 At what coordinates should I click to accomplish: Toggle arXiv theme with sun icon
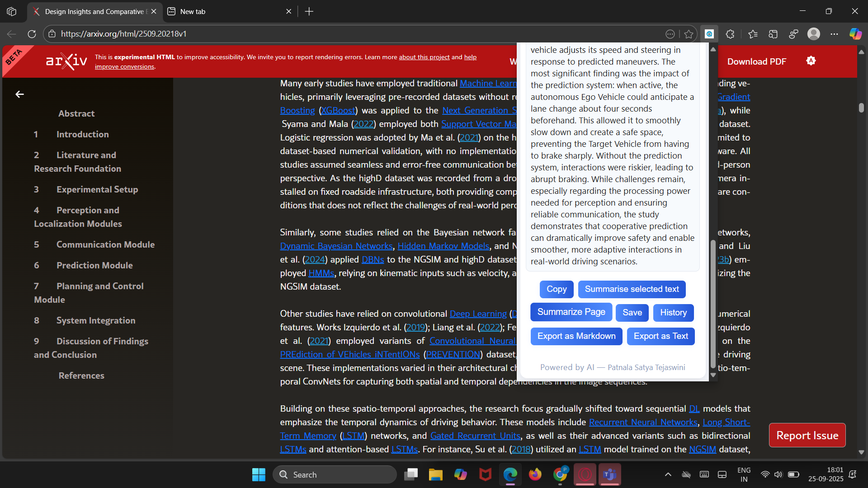pyautogui.click(x=811, y=61)
